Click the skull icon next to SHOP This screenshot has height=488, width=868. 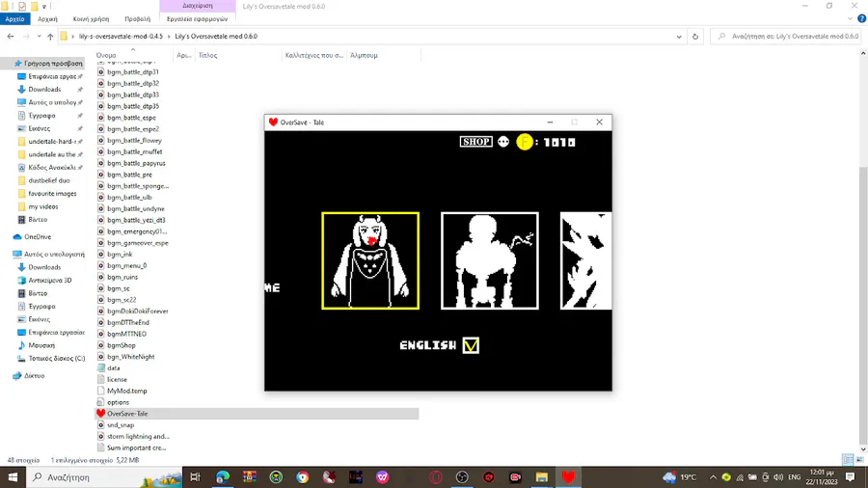click(503, 142)
